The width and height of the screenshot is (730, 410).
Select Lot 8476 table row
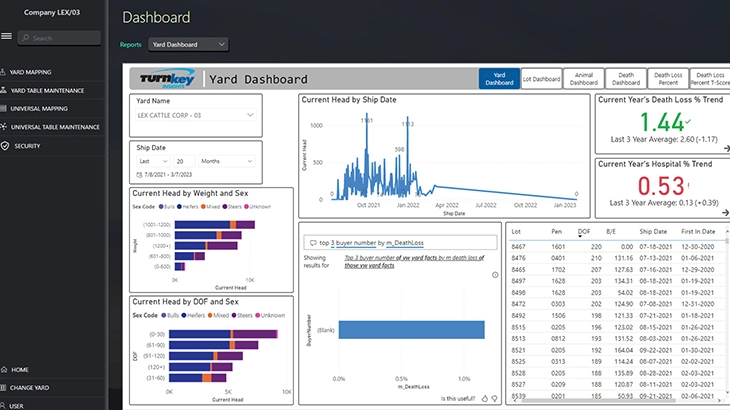tap(615, 258)
